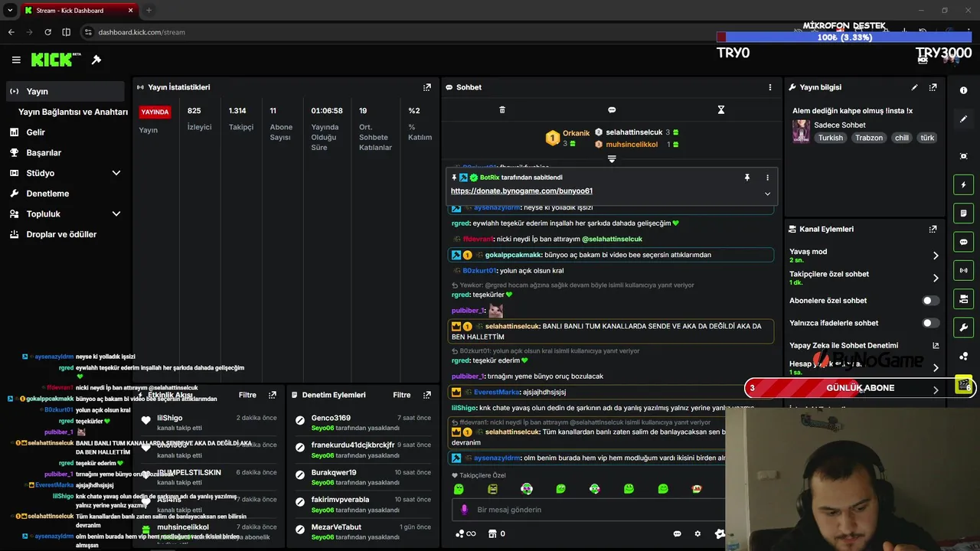Open Etkinlik Akışı Filtre dropdown
The width and height of the screenshot is (980, 551).
pos(247,395)
